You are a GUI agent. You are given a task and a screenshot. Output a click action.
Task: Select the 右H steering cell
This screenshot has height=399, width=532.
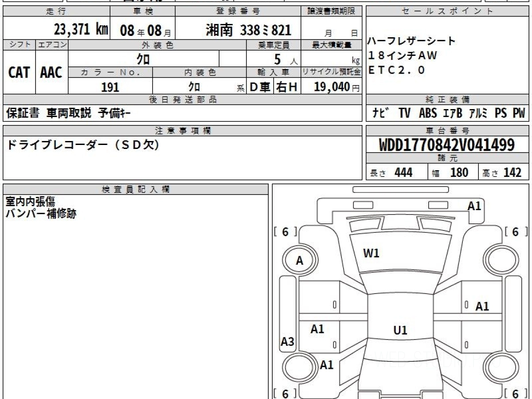(287, 87)
